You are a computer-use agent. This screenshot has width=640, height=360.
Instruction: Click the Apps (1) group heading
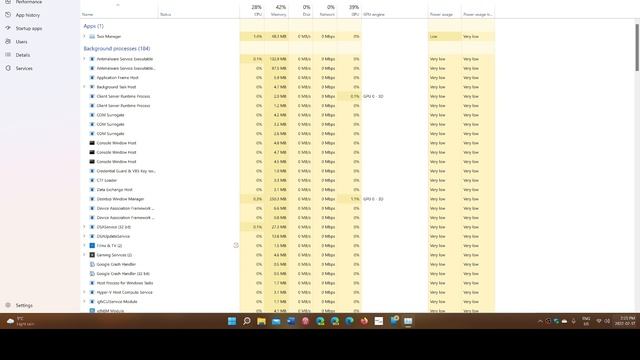coord(93,26)
